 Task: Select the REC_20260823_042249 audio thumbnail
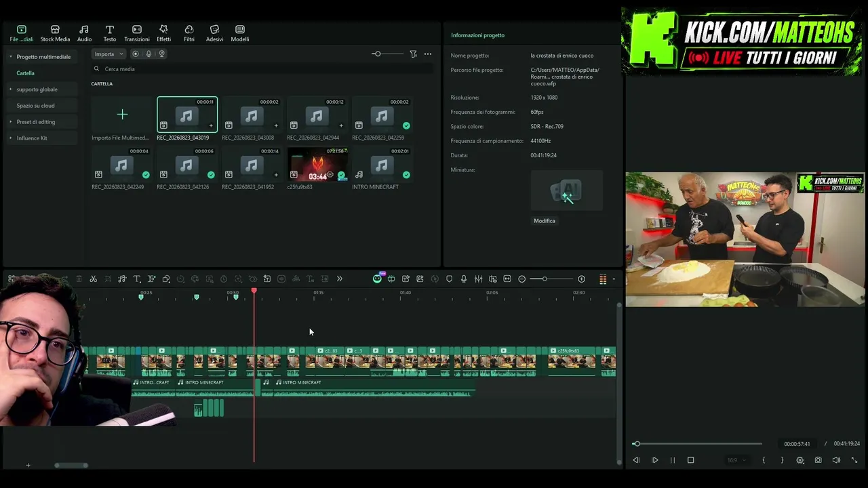pos(121,164)
